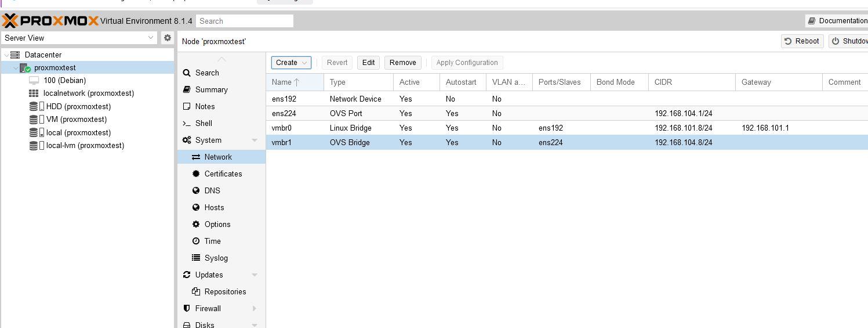Click the Options gear icon

[196, 224]
